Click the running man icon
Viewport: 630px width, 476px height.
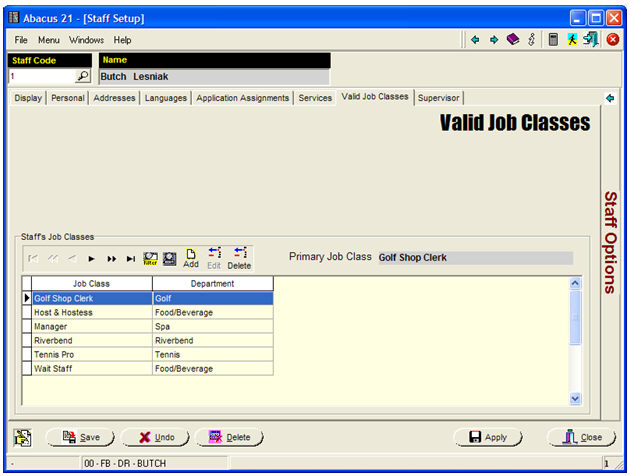572,40
